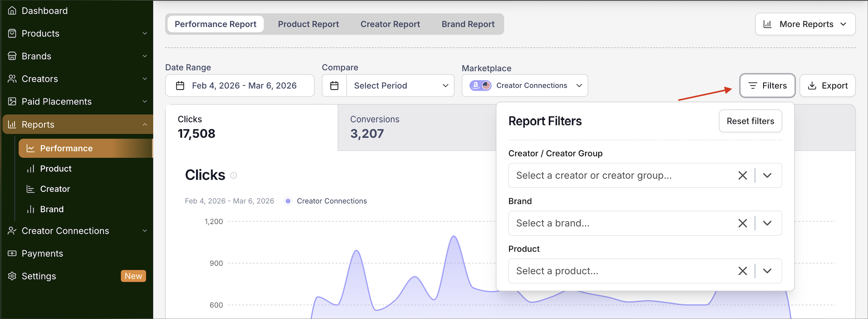Click the Reset filters button
The height and width of the screenshot is (319, 868).
[750, 121]
